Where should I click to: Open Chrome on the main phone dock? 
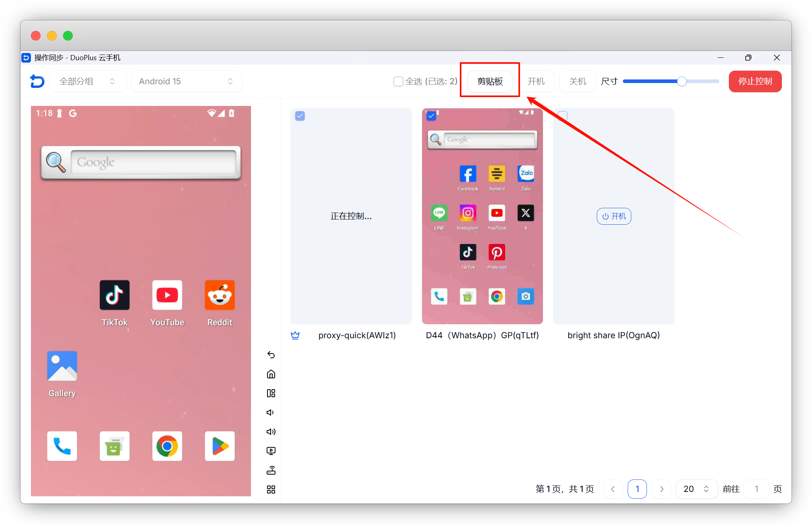click(167, 446)
